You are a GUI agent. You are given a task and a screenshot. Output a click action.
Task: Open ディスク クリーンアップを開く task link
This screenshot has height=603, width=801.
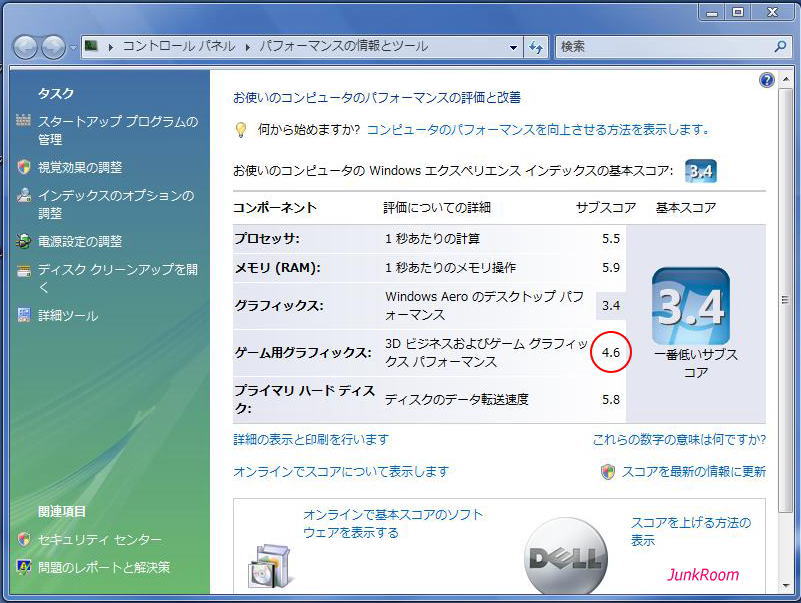pyautogui.click(x=118, y=278)
